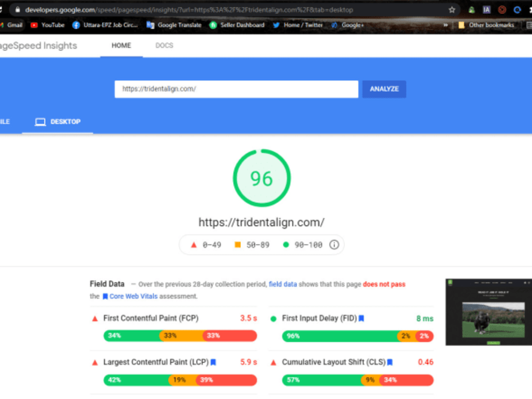Click red triangle icon beside First Contentful Paint
This screenshot has width=532, height=399.
[95, 319]
